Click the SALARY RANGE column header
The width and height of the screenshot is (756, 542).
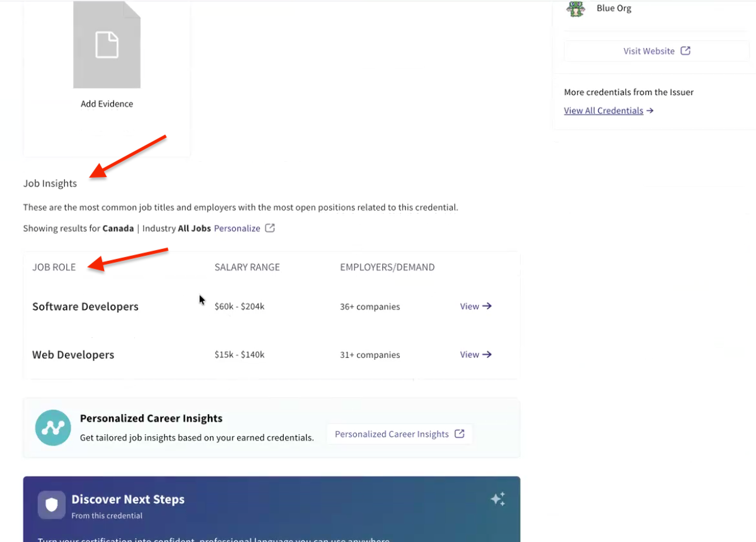coord(247,267)
